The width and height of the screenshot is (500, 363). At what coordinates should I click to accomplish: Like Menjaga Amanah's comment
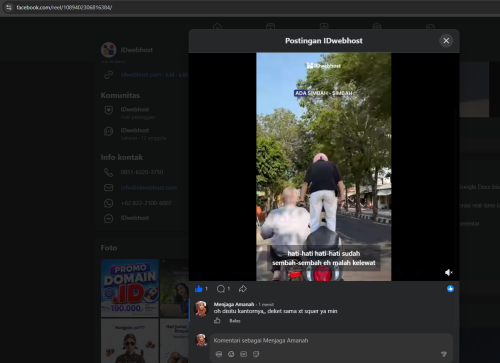(x=217, y=321)
